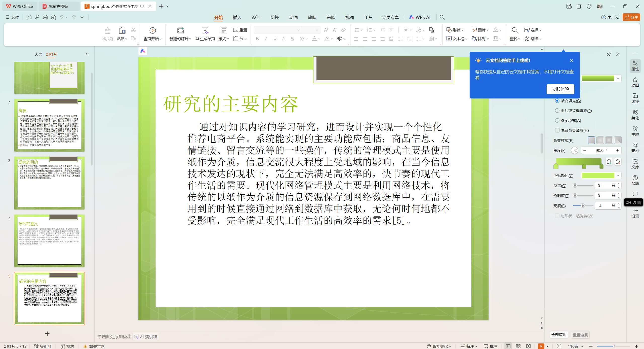Click the AI 生成单页 icon in the ribbon
This screenshot has height=349, width=644.
coord(205,34)
